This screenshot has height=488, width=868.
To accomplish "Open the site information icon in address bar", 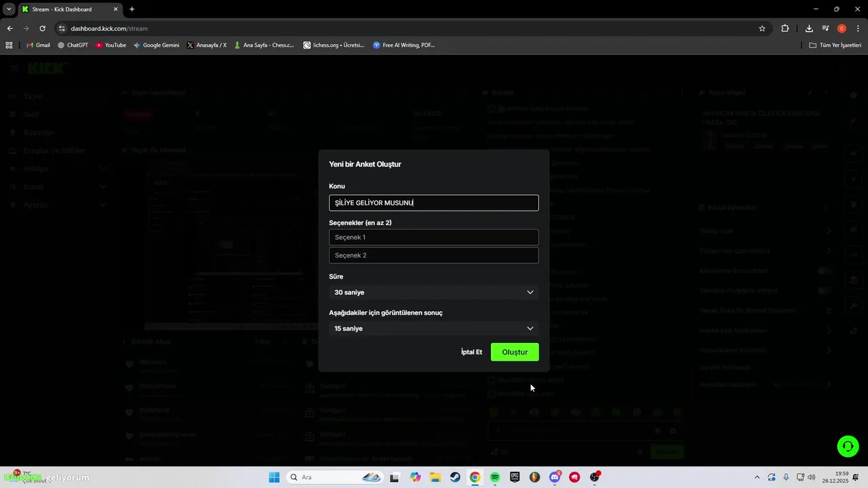I will [x=62, y=28].
